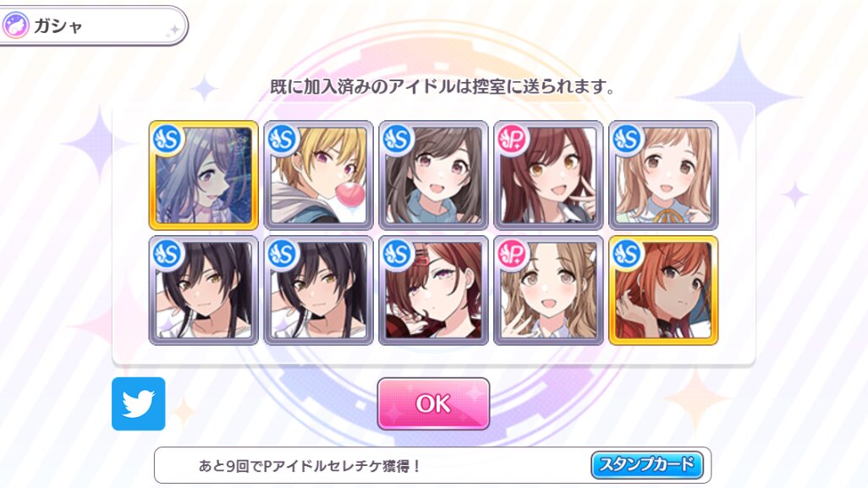The height and width of the screenshot is (488, 868).
Task: Click the ガシャ header icon
Action: pos(15,26)
